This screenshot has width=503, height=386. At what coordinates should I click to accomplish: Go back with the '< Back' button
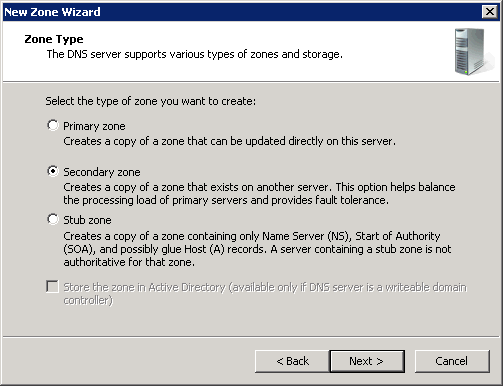tap(292, 361)
